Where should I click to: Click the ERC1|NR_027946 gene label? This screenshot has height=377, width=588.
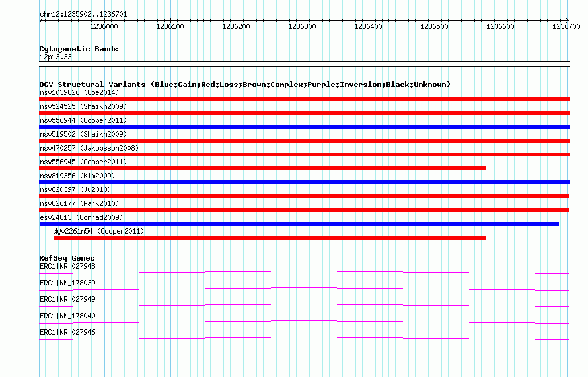pyautogui.click(x=67, y=332)
